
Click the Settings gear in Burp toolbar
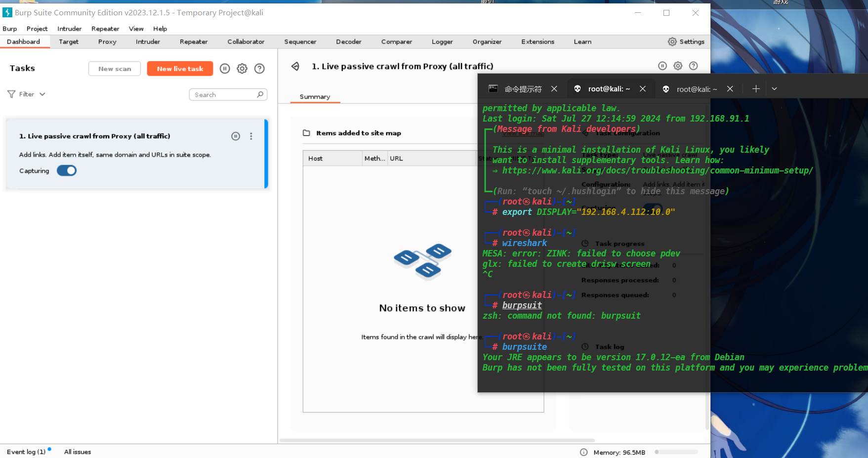point(672,42)
